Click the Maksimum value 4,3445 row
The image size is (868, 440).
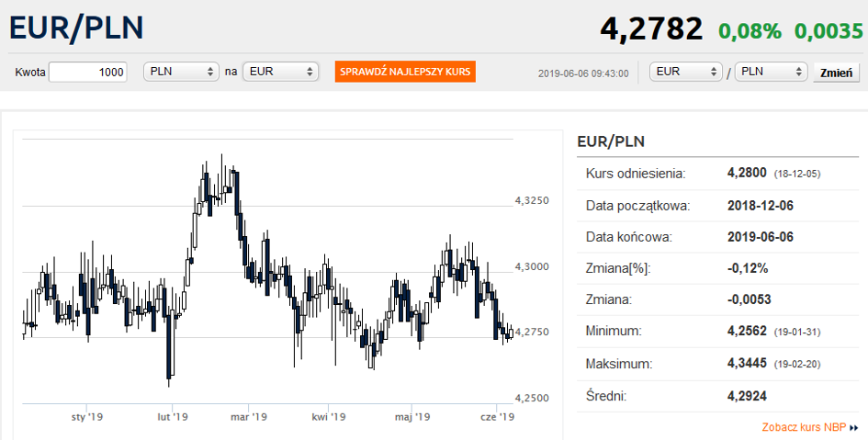[x=718, y=364]
